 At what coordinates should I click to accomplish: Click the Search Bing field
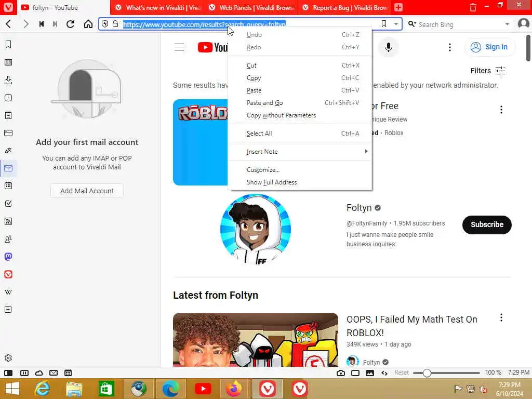coord(458,24)
